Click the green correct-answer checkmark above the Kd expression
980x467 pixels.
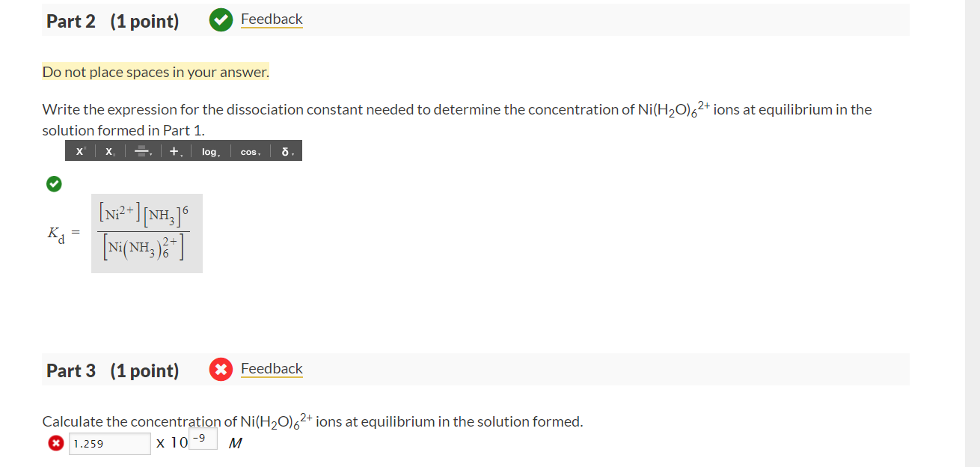click(x=54, y=183)
